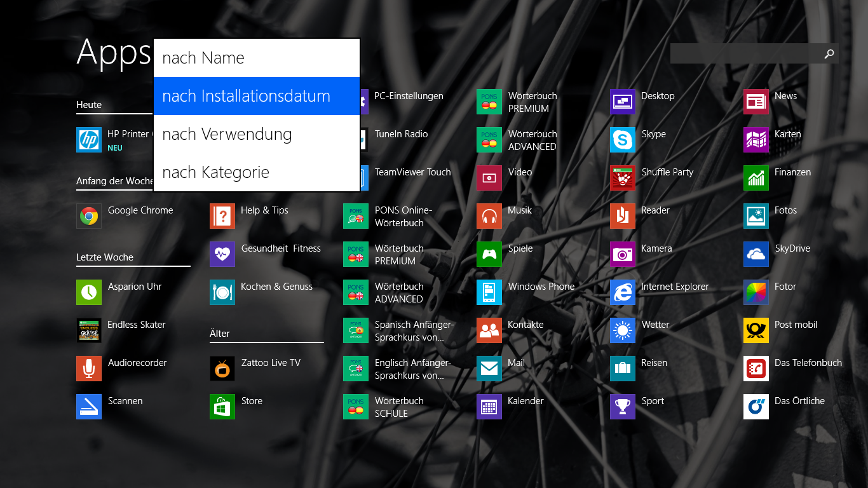Launch the Fotor app icon
This screenshot has width=868, height=488.
756,292
